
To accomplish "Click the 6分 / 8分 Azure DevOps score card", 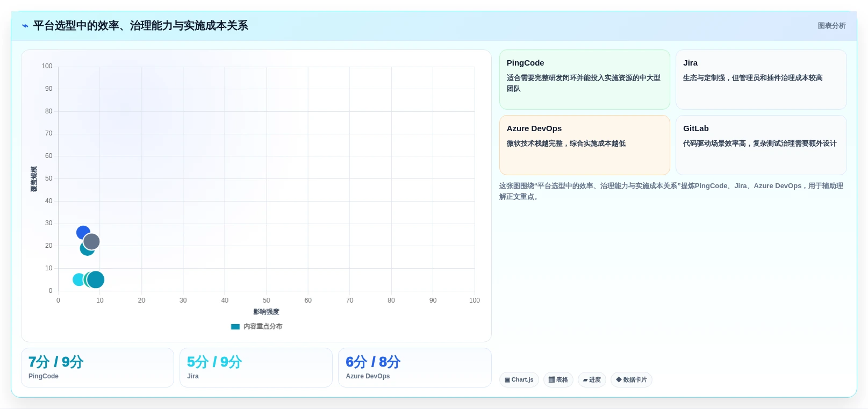I will pyautogui.click(x=415, y=368).
